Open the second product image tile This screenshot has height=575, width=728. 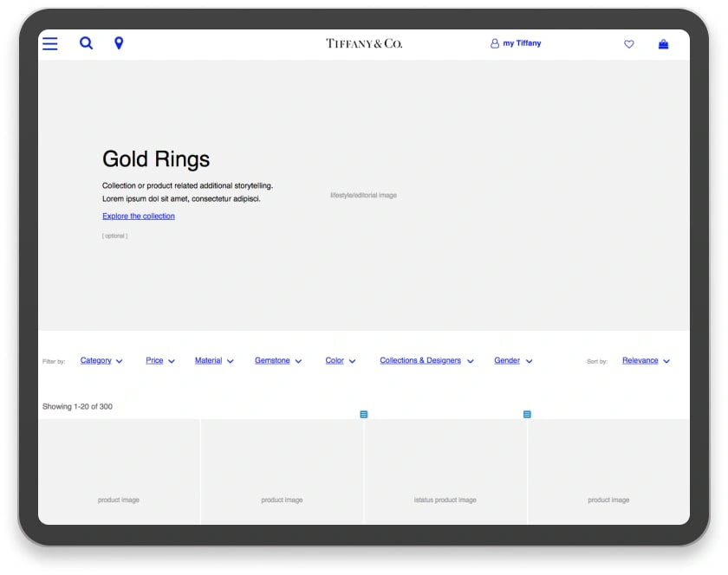tap(282, 471)
